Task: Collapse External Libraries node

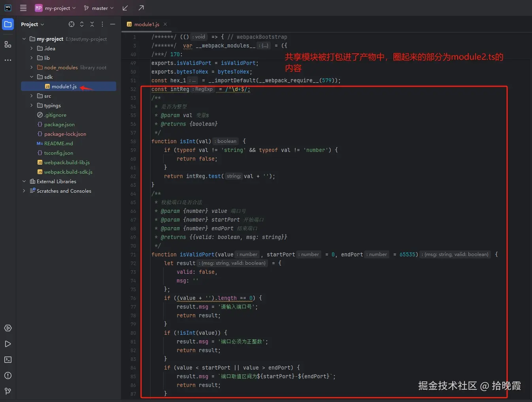Action: click(24, 181)
